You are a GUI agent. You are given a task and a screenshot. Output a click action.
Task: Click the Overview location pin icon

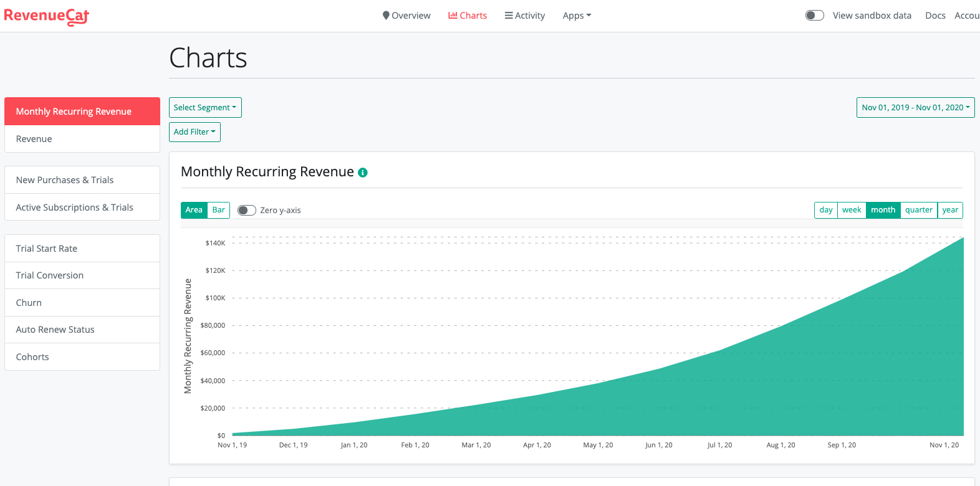coord(386,16)
